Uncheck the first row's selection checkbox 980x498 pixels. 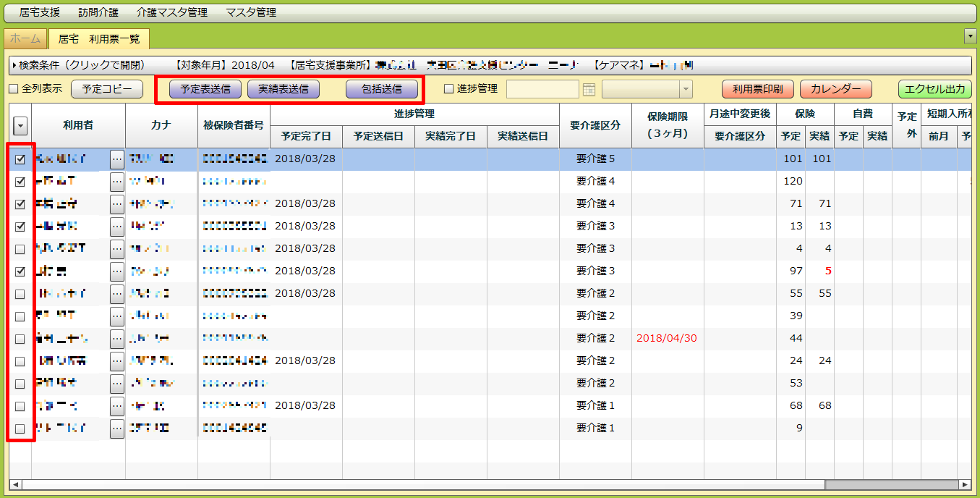click(20, 159)
